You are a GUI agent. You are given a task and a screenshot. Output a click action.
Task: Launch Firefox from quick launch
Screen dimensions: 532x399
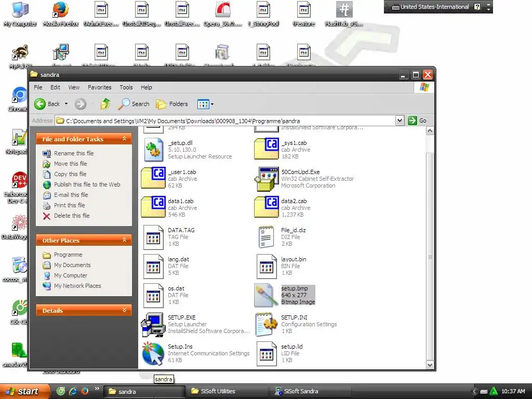(x=85, y=391)
